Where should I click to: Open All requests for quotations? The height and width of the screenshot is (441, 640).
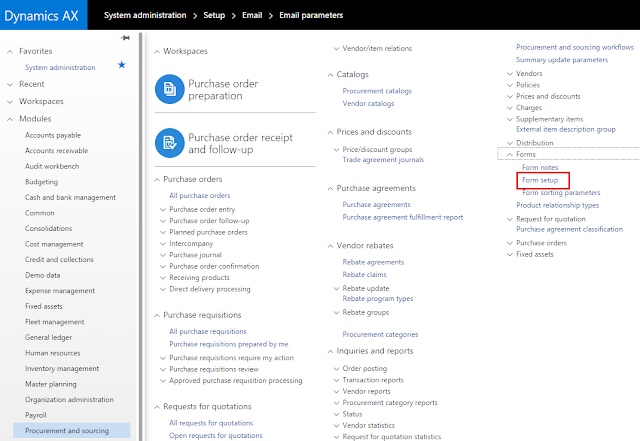coord(211,423)
